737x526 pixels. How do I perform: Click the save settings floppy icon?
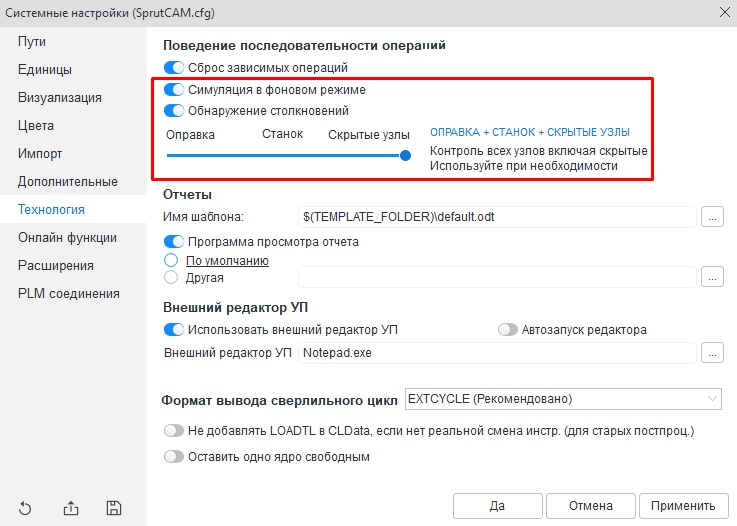click(114, 507)
